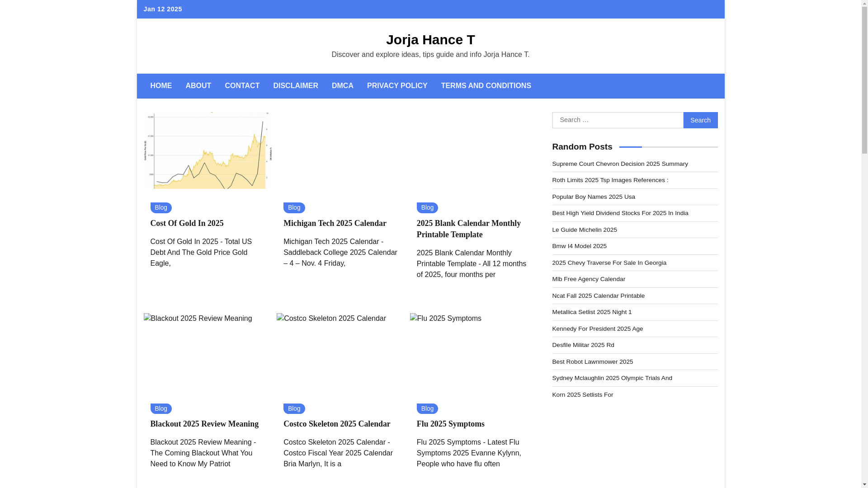Open the DMCA page

pyautogui.click(x=342, y=86)
